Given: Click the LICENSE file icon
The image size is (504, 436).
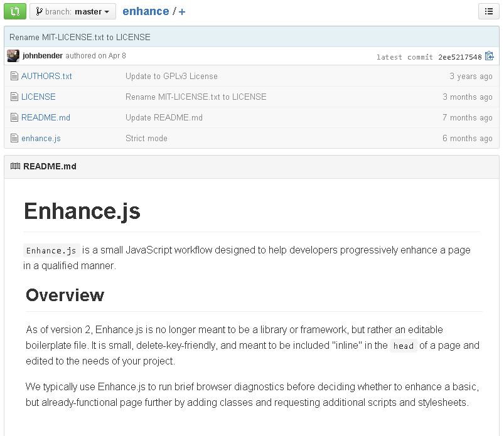Looking at the screenshot, I should (14, 97).
